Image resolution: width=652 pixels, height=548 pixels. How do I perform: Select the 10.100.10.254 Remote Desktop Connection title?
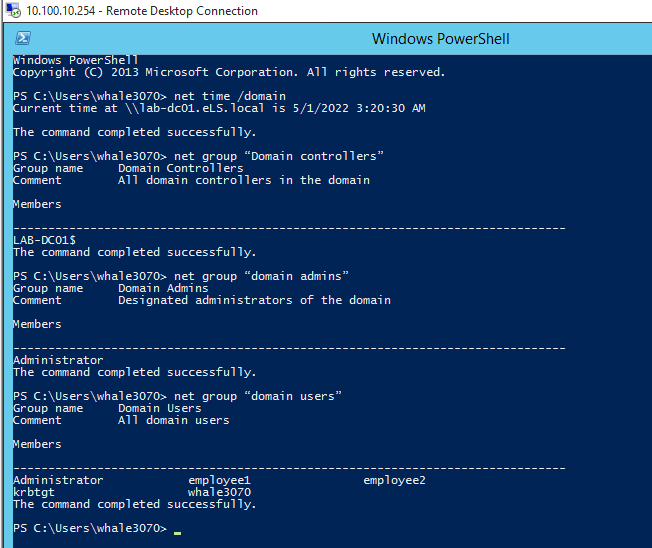[139, 11]
